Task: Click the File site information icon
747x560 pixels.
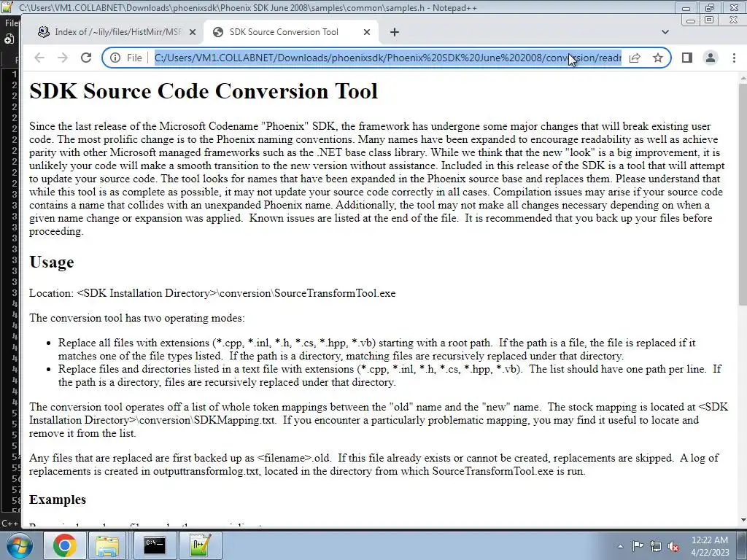Action: point(116,58)
